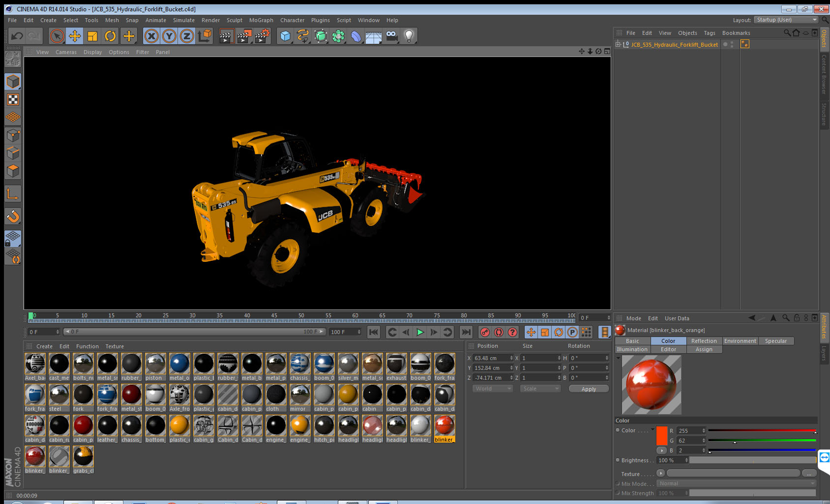Activate the Rotate tool in top toolbar
This screenshot has height=504, width=830.
pos(110,36)
